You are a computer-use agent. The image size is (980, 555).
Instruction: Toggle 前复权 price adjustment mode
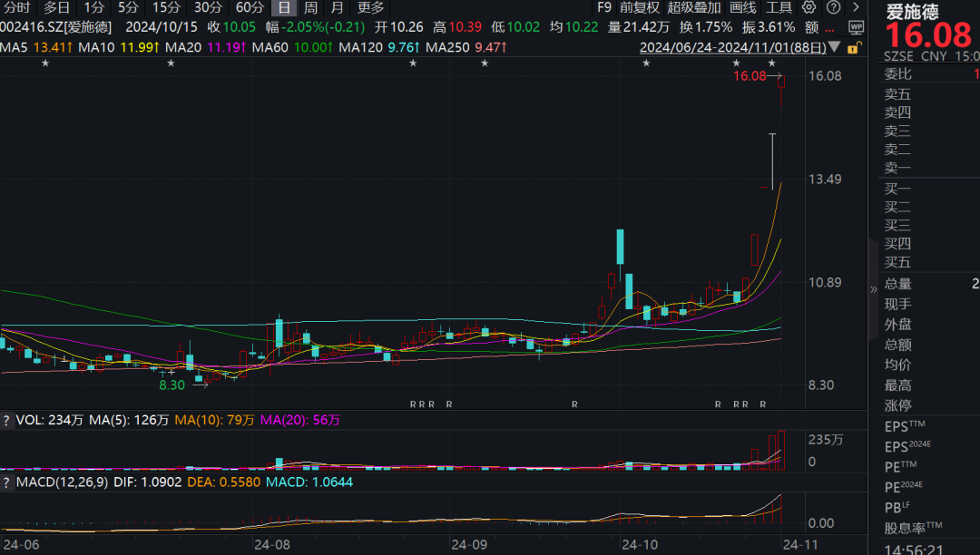coord(640,7)
